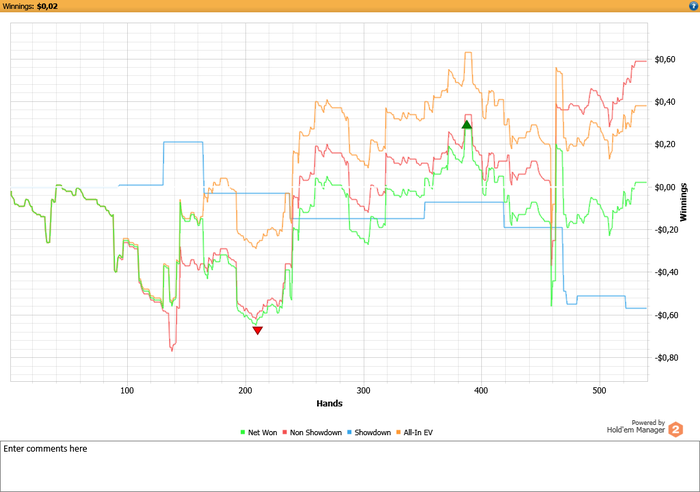Click the Hands x-axis title
The width and height of the screenshot is (700, 492).
tap(329, 404)
